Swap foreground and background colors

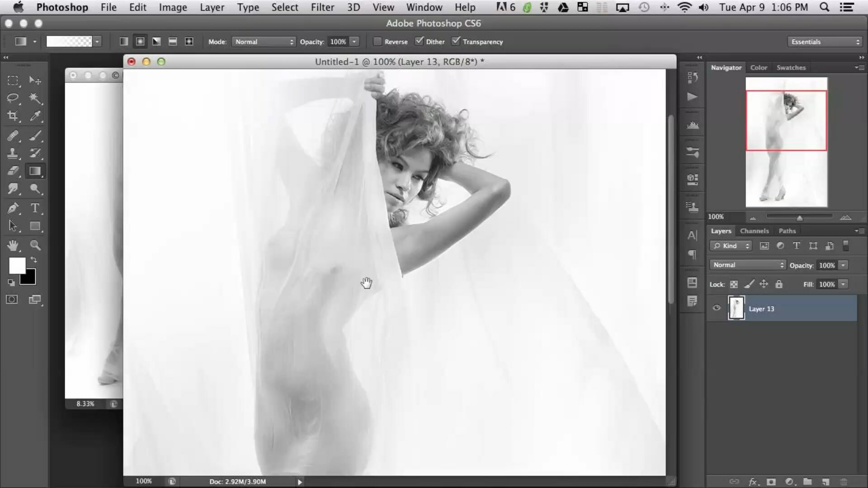pyautogui.click(x=33, y=260)
